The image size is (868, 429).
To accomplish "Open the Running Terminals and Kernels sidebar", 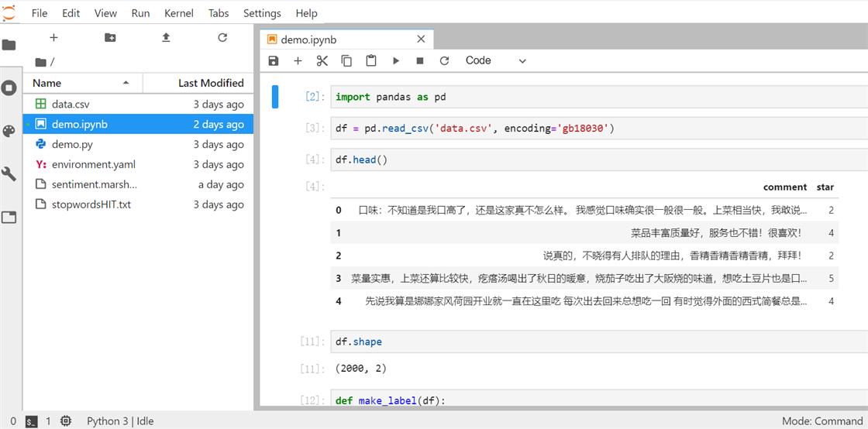I will [x=9, y=88].
